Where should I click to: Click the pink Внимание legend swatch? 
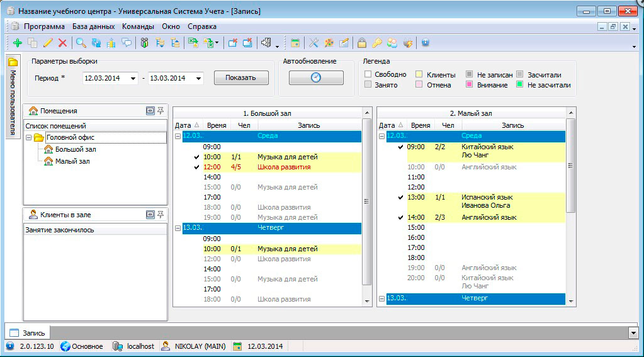pyautogui.click(x=469, y=84)
